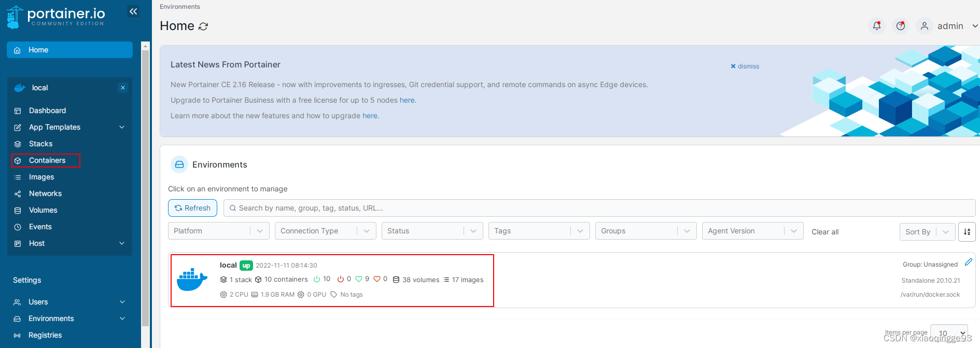Viewport: 980px width, 348px height.
Task: Click the Environments drive icon in sidebar
Action: (x=17, y=319)
